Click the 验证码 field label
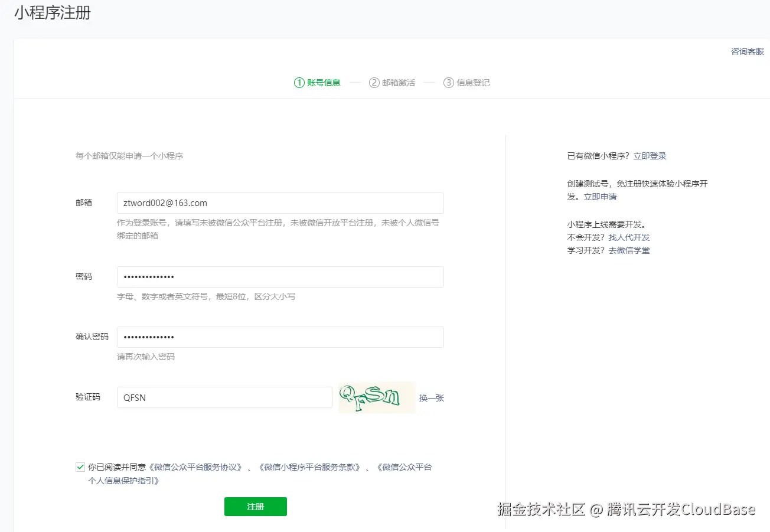 point(88,397)
